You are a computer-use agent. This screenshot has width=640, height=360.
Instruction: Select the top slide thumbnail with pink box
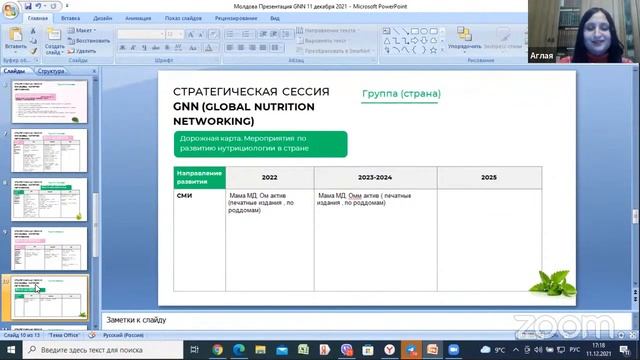[x=49, y=102]
